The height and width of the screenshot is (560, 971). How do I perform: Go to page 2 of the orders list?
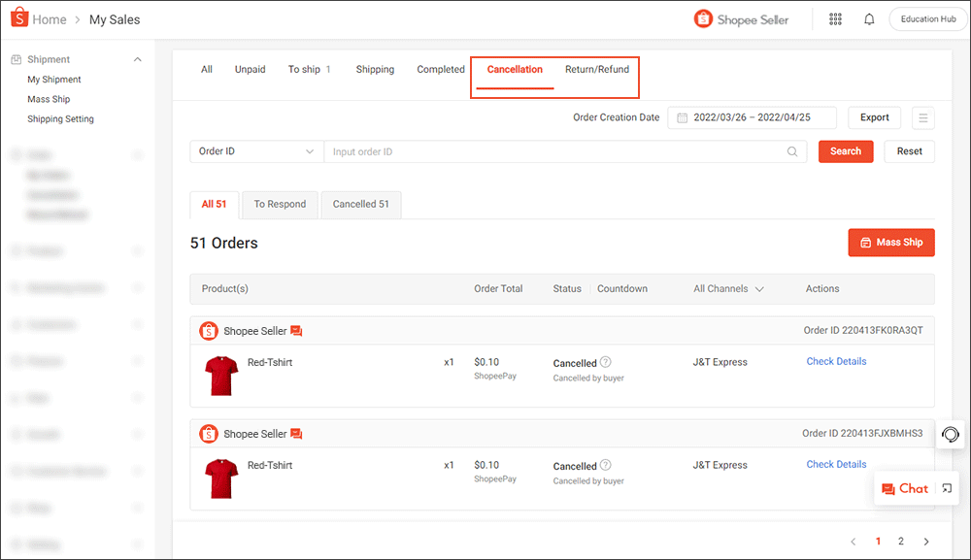click(x=900, y=541)
